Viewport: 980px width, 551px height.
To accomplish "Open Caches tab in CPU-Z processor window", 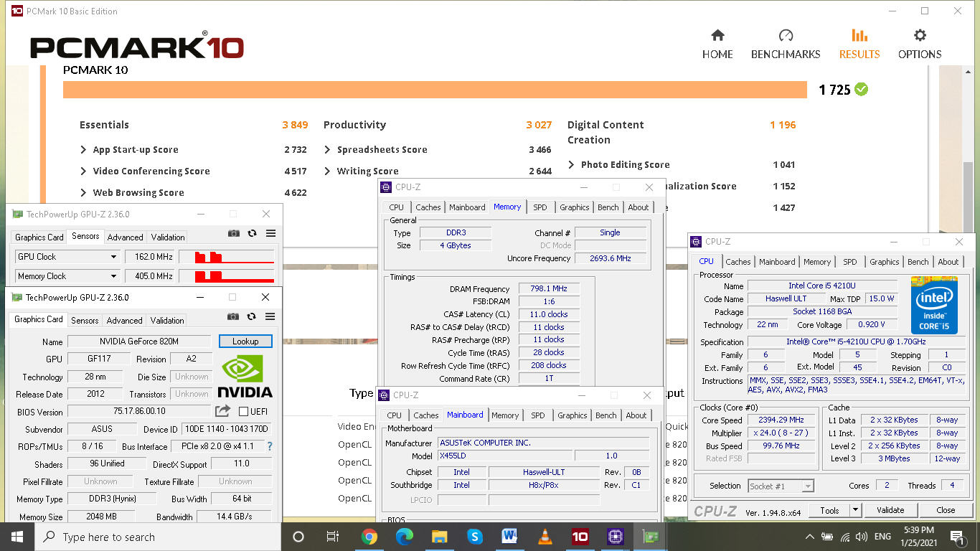I will pyautogui.click(x=738, y=262).
